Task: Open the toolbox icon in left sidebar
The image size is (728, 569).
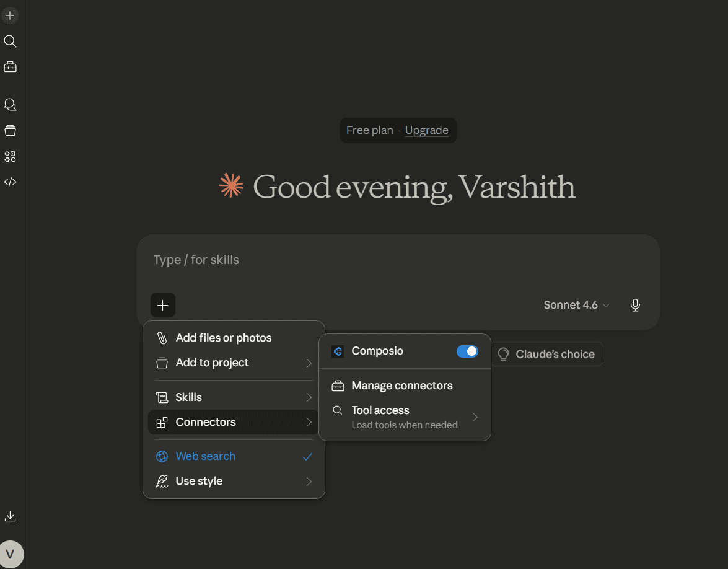Action: pyautogui.click(x=10, y=68)
